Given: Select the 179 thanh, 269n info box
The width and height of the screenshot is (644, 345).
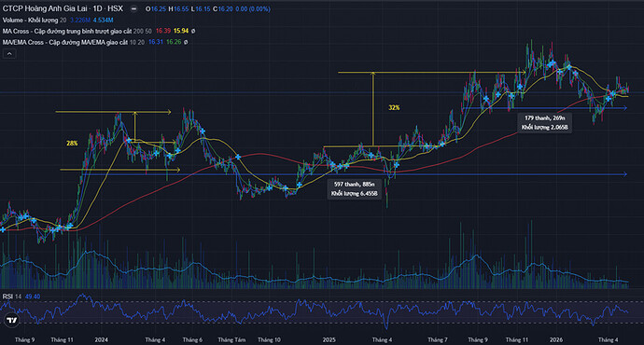Looking at the screenshot, I should coord(545,123).
